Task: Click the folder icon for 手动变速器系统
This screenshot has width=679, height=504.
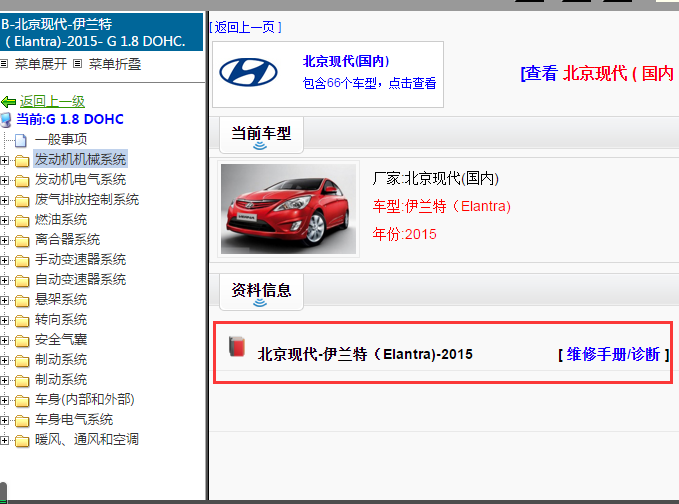Action: pos(22,261)
